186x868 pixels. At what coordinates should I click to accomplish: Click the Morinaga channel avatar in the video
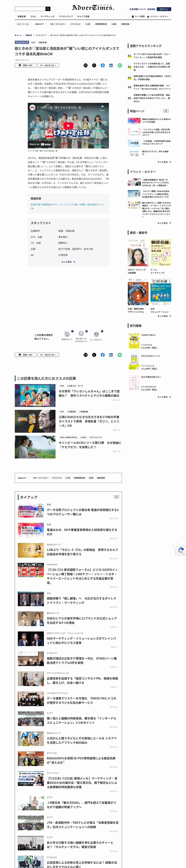[x=32, y=107]
